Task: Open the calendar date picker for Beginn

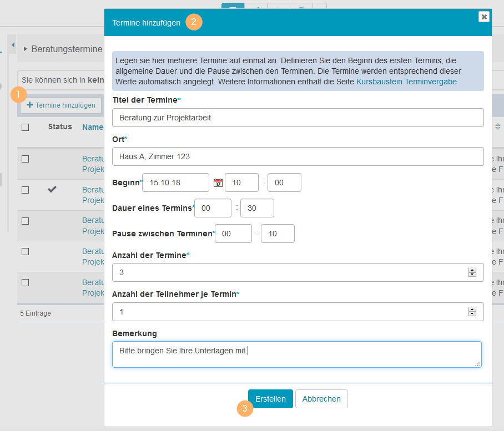Action: click(218, 182)
